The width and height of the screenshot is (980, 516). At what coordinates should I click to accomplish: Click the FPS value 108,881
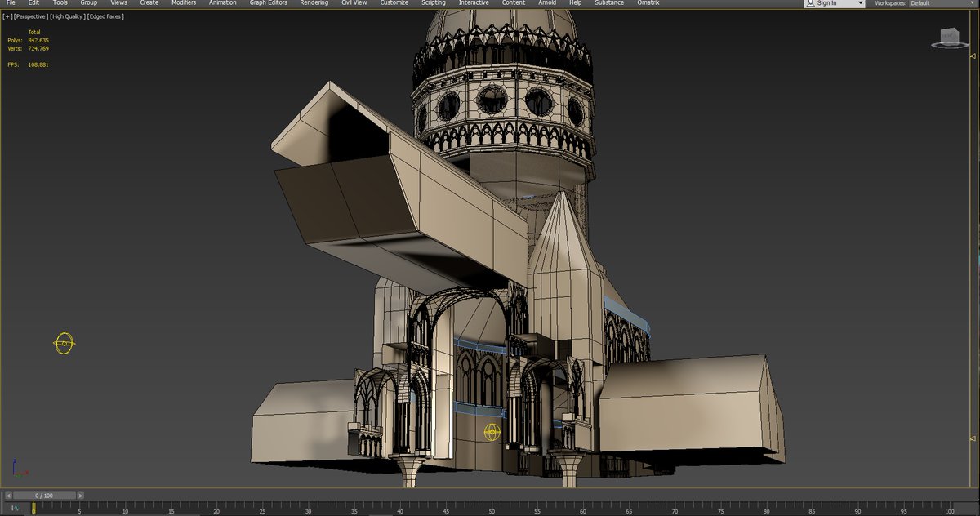point(38,64)
